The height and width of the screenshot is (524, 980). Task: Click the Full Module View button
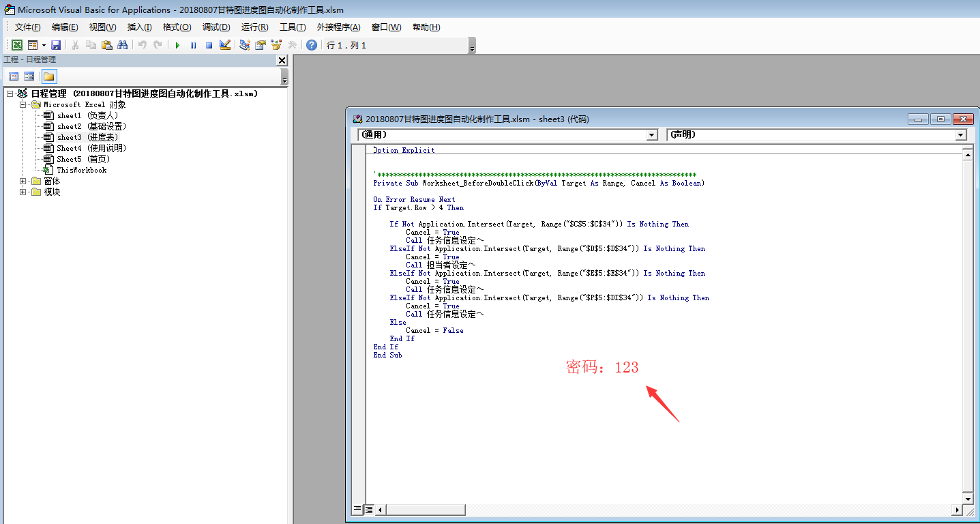point(368,509)
